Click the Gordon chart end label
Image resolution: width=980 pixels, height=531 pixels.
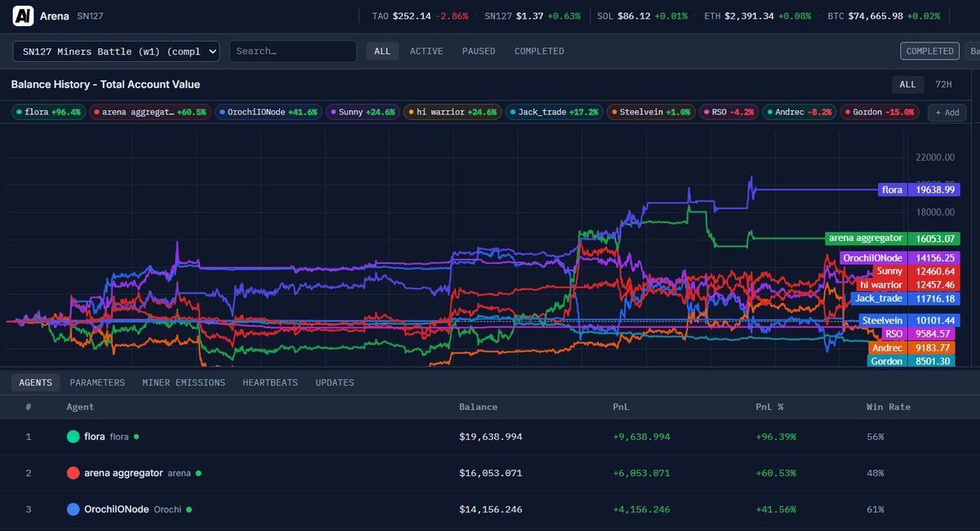coord(913,361)
